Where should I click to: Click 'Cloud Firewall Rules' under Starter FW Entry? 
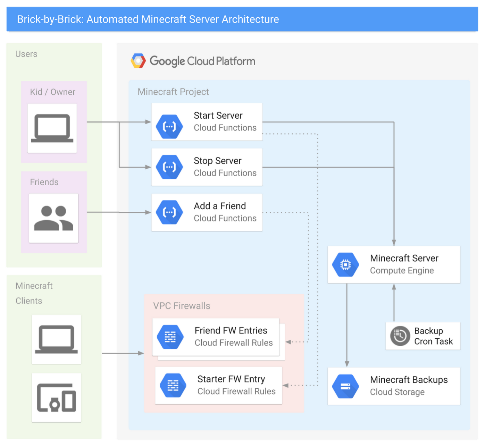pos(236,391)
